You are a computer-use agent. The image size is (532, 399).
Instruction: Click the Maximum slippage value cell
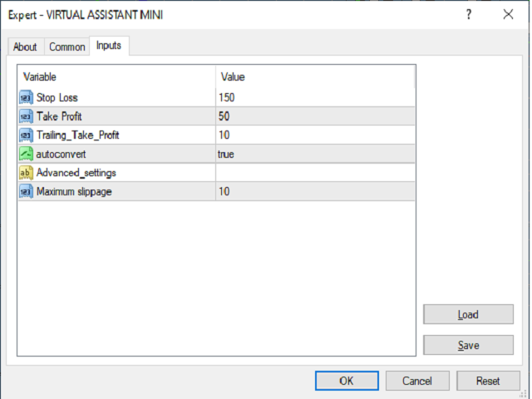coord(224,192)
